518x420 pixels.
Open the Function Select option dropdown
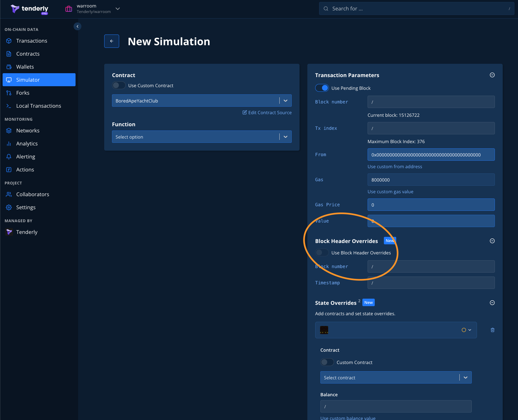(202, 137)
